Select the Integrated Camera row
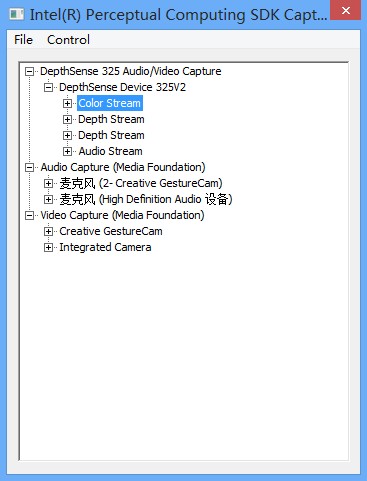Image resolution: width=367 pixels, height=481 pixels. coord(105,247)
